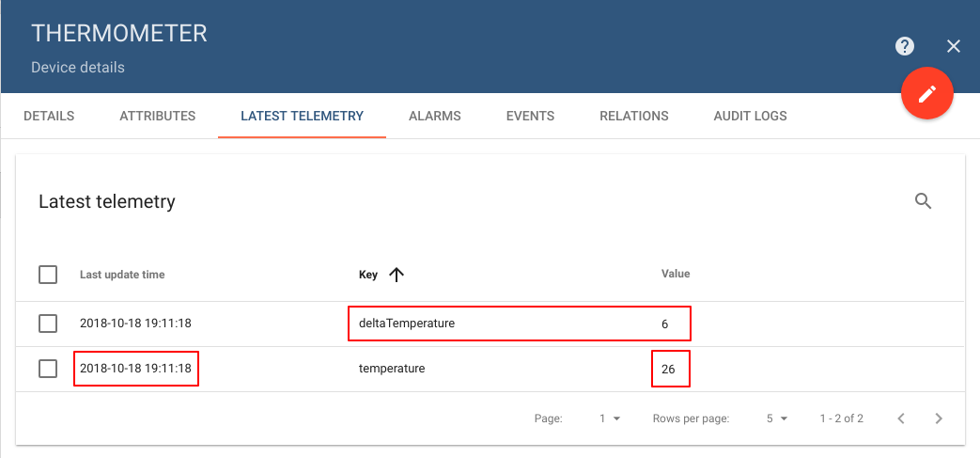Expand the rows per page dropdown
980x458 pixels.
pos(776,419)
